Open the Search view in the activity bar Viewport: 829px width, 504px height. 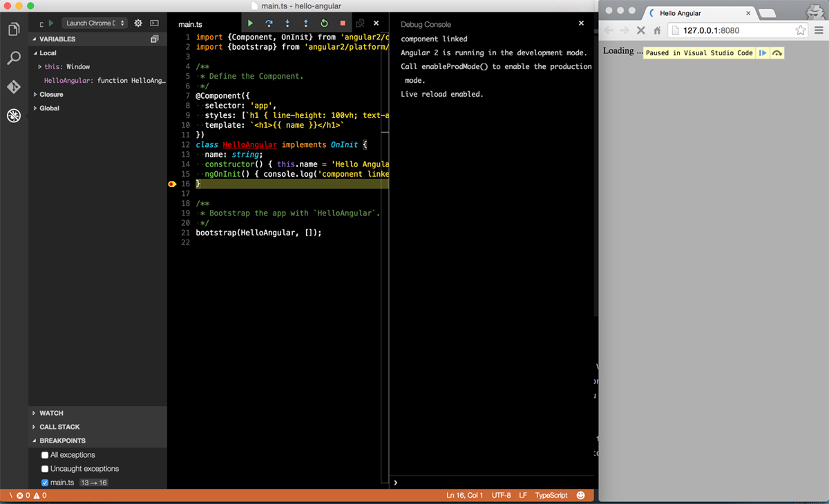14,58
